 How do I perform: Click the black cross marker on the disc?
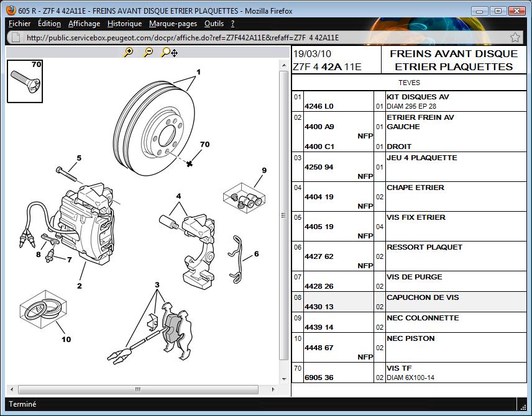pyautogui.click(x=190, y=163)
